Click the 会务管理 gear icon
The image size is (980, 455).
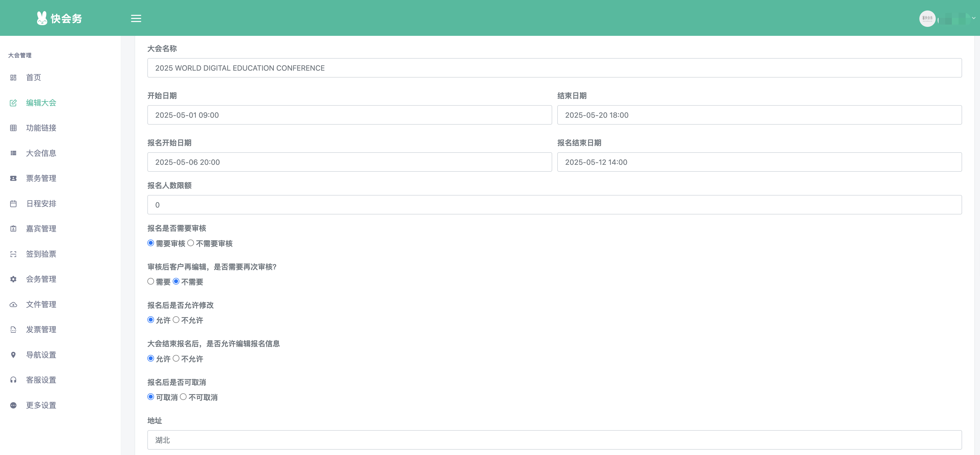[x=13, y=279]
